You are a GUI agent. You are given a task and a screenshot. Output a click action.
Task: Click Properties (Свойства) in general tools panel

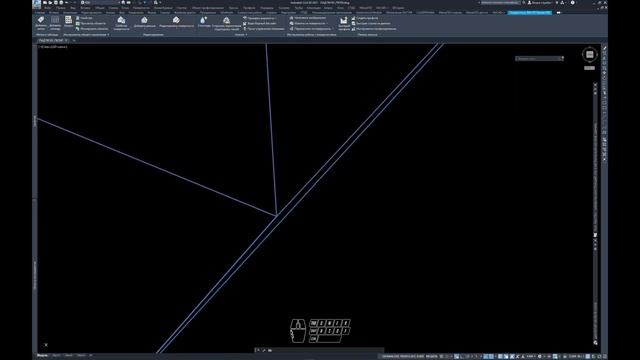[x=84, y=18]
